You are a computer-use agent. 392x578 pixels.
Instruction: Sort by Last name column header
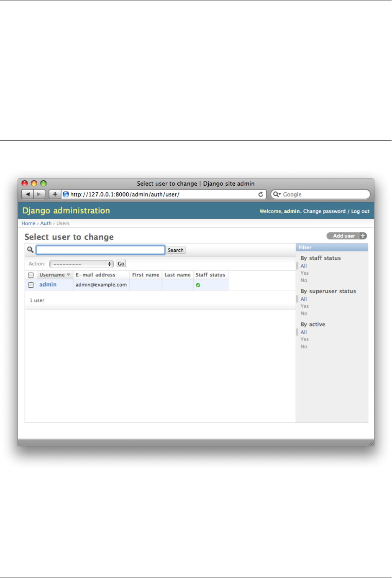[177, 275]
